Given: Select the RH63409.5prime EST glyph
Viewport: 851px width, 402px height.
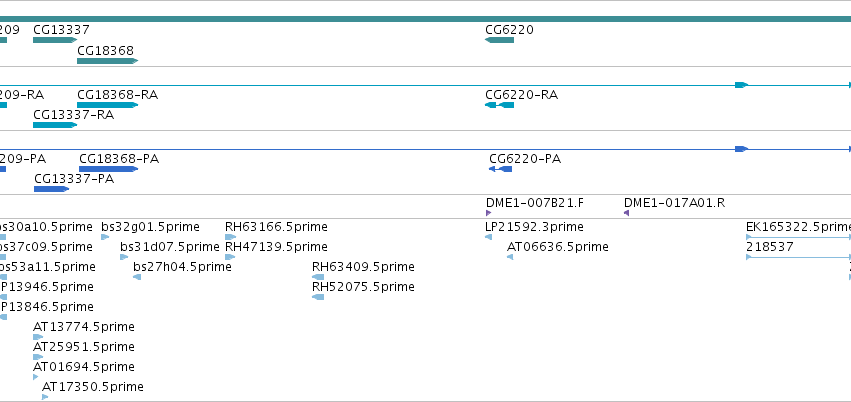Looking at the screenshot, I should (x=318, y=277).
